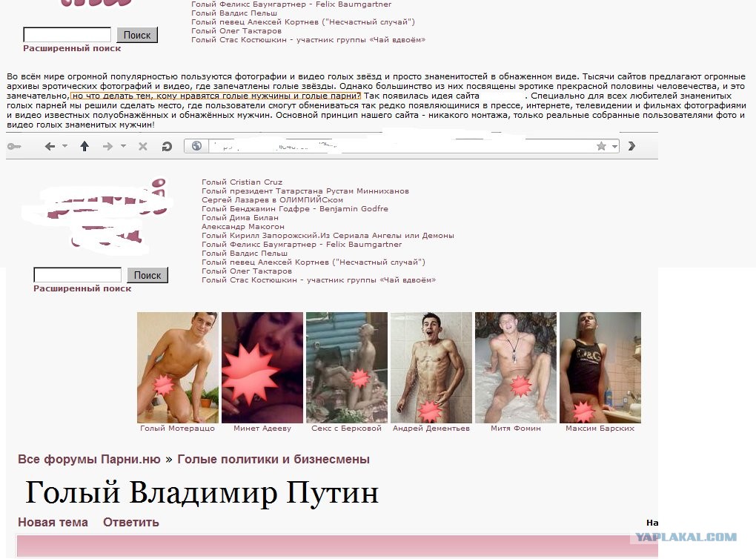Click the search field in the upper page
Viewport: 756px width, 559px height.
67,35
